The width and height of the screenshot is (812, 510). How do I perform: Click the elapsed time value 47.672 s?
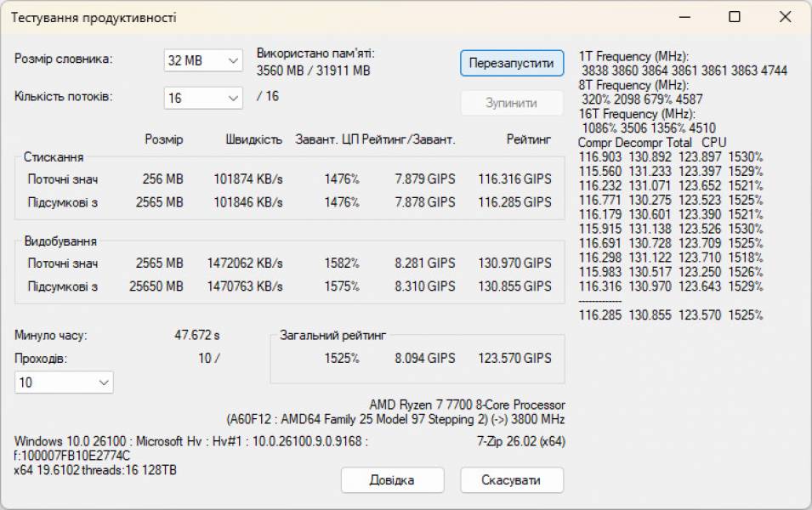(x=196, y=335)
